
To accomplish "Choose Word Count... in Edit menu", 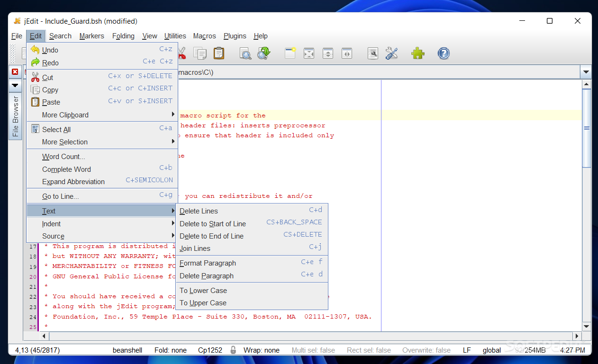I will [102, 156].
